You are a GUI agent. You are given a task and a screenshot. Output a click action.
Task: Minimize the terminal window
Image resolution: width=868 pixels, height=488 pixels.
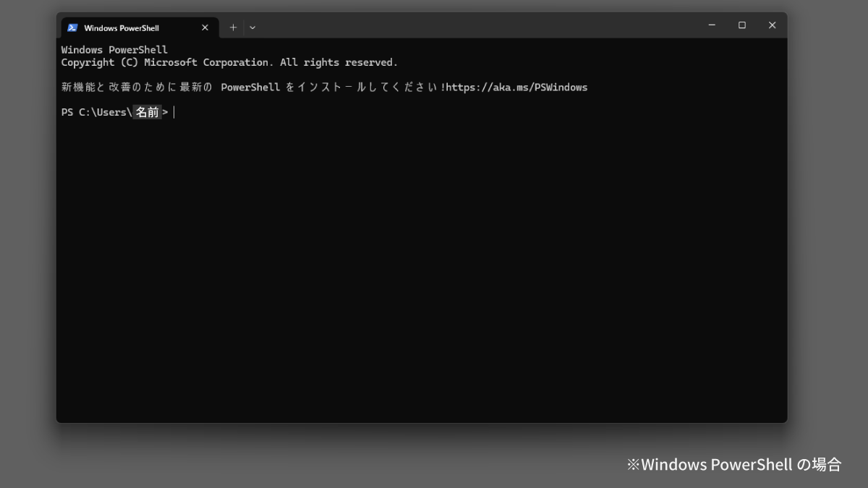(712, 25)
